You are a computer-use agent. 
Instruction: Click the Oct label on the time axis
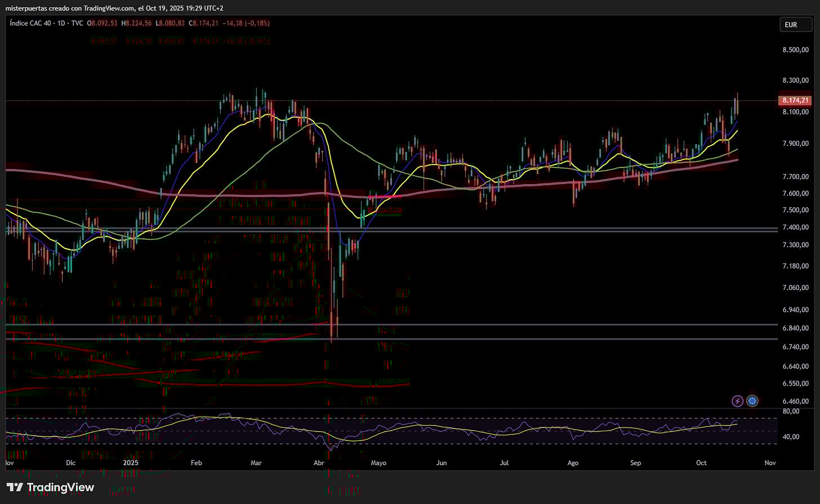point(701,463)
